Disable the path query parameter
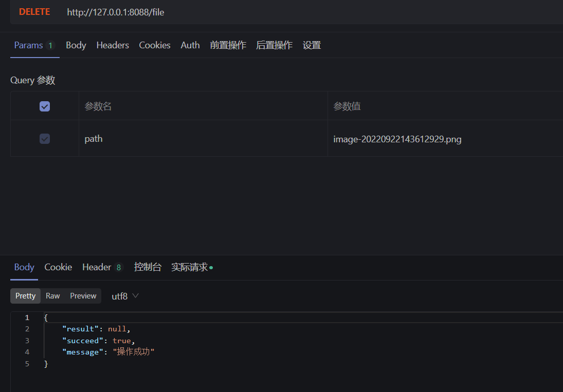The height and width of the screenshot is (392, 563). click(x=45, y=138)
